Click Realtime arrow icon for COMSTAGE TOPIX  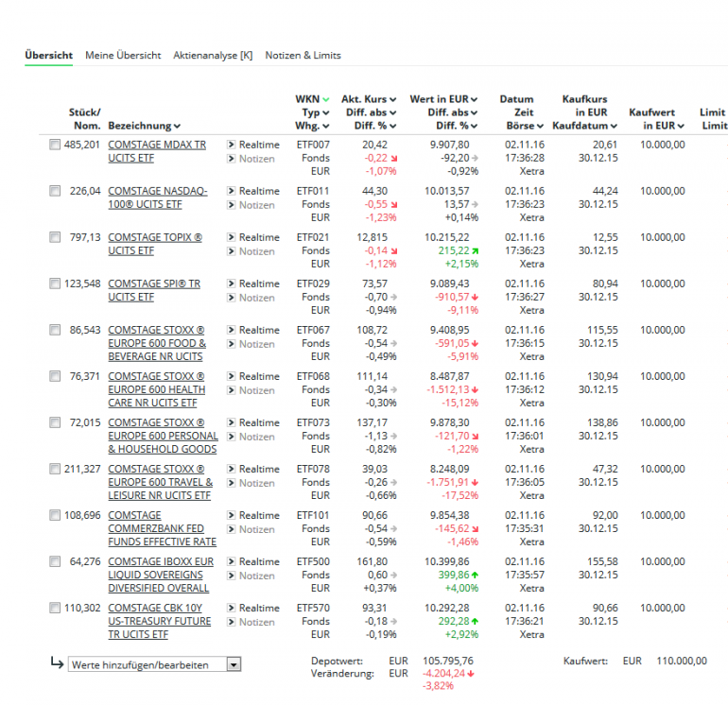point(231,237)
